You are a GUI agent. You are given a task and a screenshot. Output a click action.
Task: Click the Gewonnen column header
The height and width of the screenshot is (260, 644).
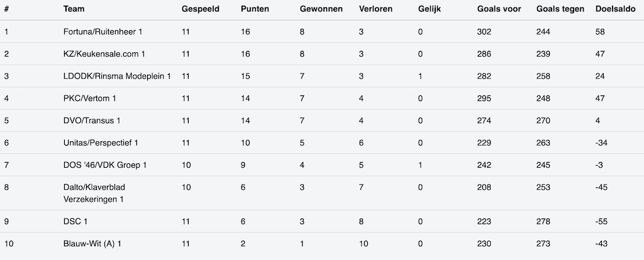[320, 9]
